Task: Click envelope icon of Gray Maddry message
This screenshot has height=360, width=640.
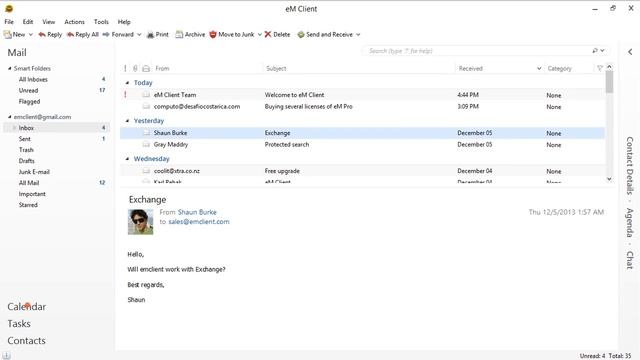Action: tap(146, 144)
